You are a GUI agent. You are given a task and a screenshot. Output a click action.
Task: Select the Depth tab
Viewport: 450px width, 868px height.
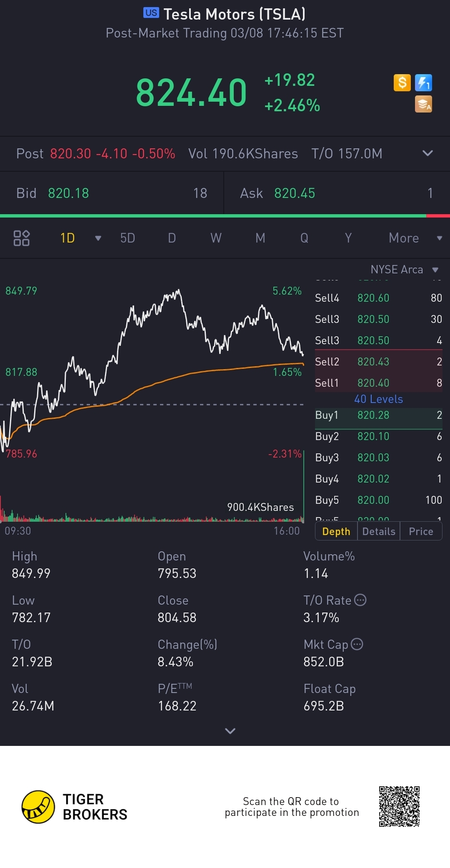(x=336, y=531)
